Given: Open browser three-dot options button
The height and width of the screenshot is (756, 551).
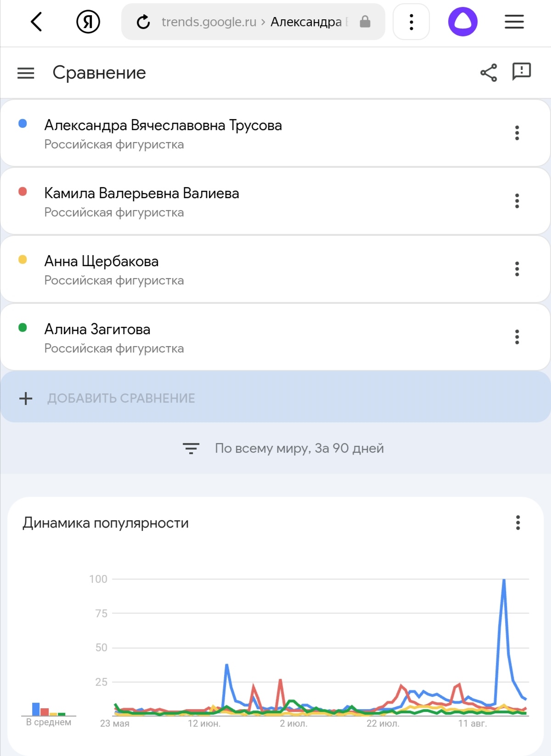Looking at the screenshot, I should click(x=411, y=22).
